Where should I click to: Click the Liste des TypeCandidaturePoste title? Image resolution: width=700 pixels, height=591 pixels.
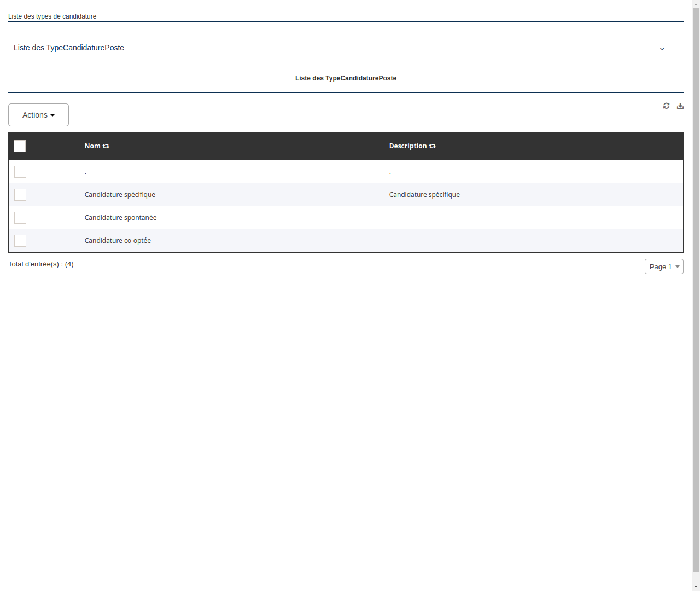click(346, 78)
